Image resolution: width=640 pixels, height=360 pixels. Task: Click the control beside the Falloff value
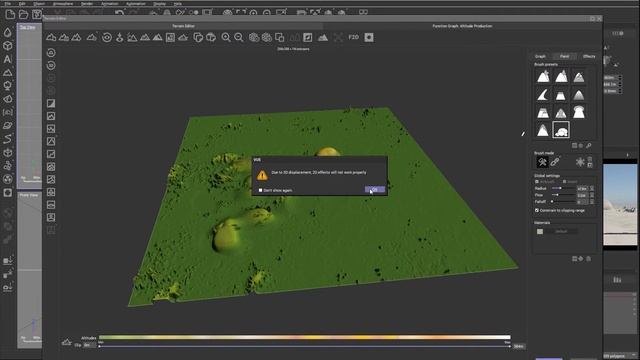592,202
